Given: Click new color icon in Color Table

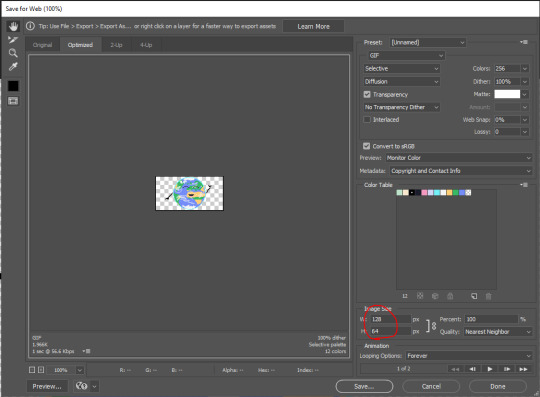Looking at the screenshot, I should (x=474, y=296).
